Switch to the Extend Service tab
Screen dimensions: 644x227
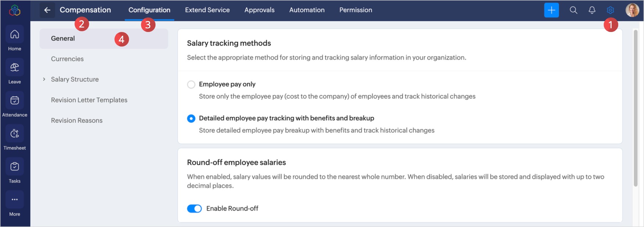click(207, 10)
